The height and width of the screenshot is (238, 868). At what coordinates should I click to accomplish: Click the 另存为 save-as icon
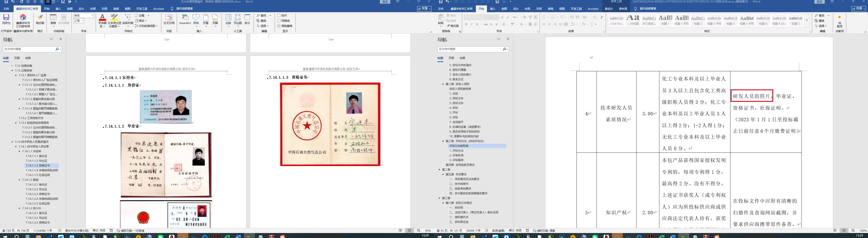coord(6,19)
